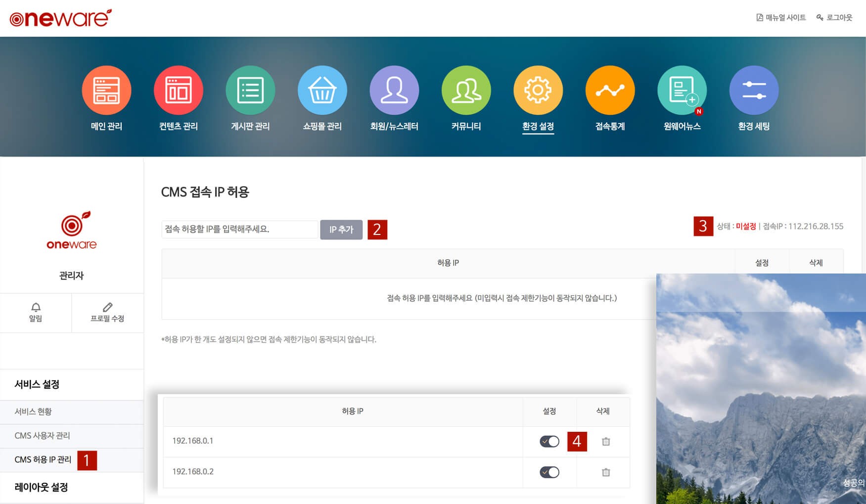Click the 알림 bell icon
The width and height of the screenshot is (866, 504).
[x=36, y=307]
